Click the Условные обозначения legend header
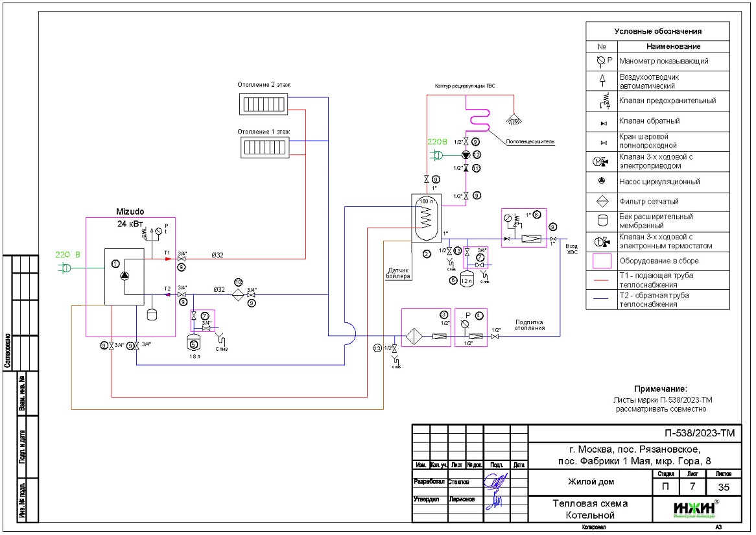The height and width of the screenshot is (535, 756). (657, 31)
